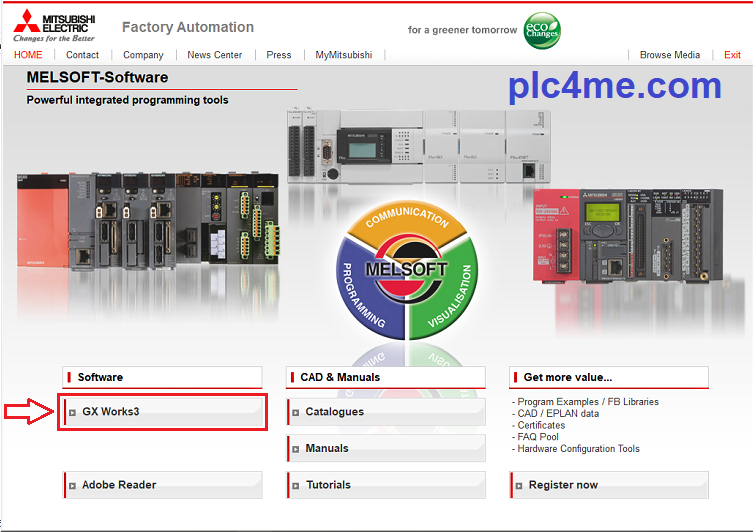Open the Catalogues button
This screenshot has width=753, height=532.
pos(386,412)
